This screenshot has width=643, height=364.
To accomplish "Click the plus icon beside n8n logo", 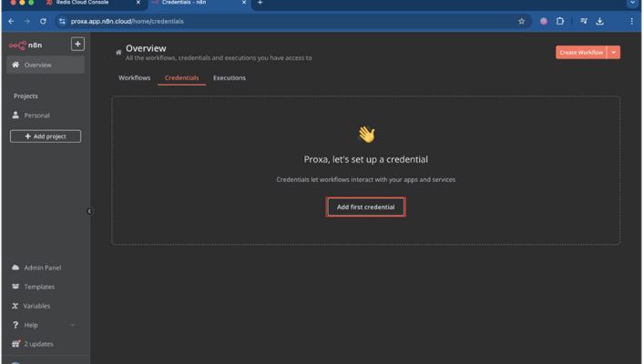I will [x=77, y=44].
